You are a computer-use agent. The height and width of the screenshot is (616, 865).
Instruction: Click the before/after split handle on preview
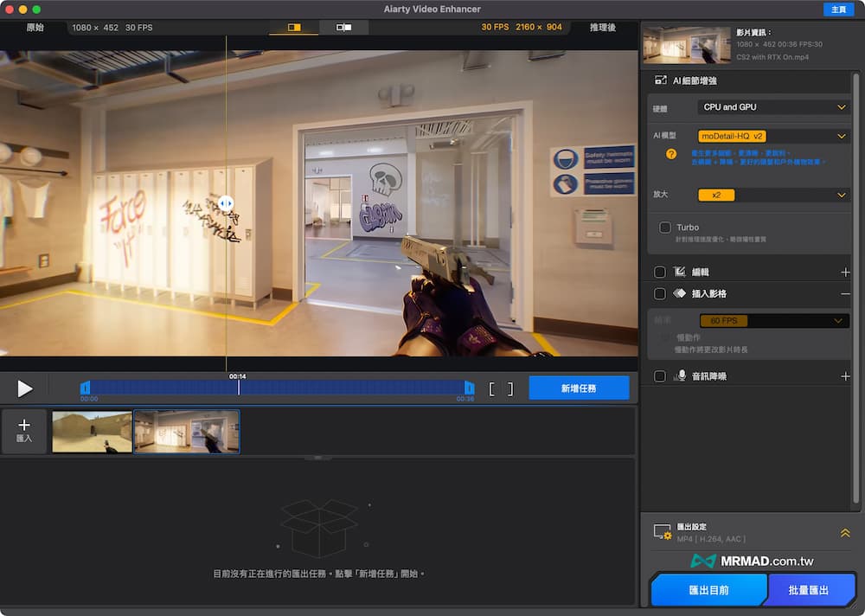tap(225, 203)
